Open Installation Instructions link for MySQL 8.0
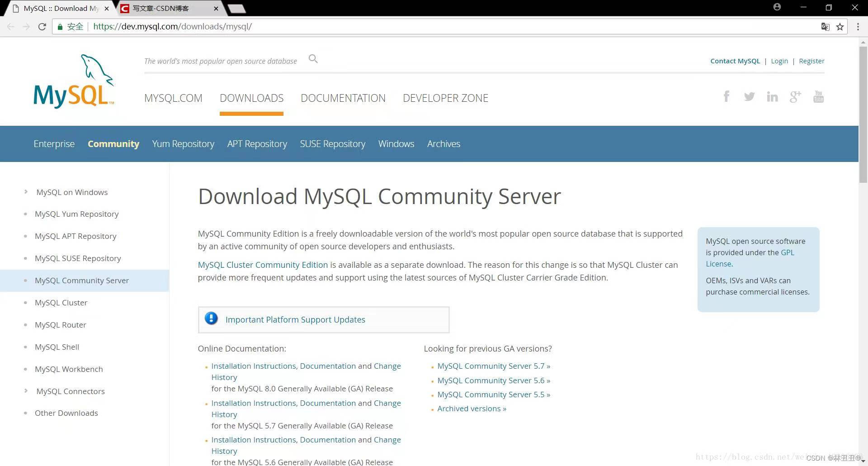Image resolution: width=868 pixels, height=466 pixels. (x=254, y=366)
